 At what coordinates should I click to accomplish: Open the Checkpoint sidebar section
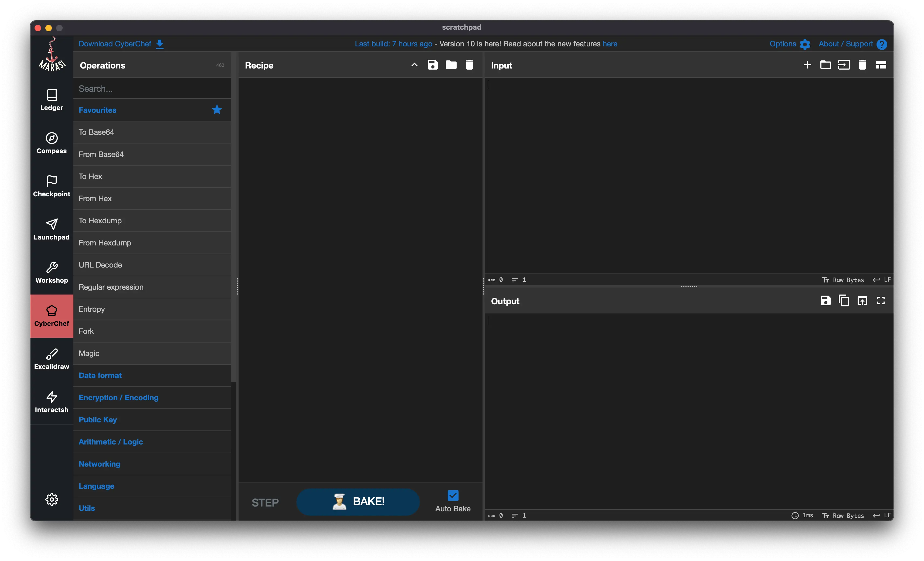[51, 186]
